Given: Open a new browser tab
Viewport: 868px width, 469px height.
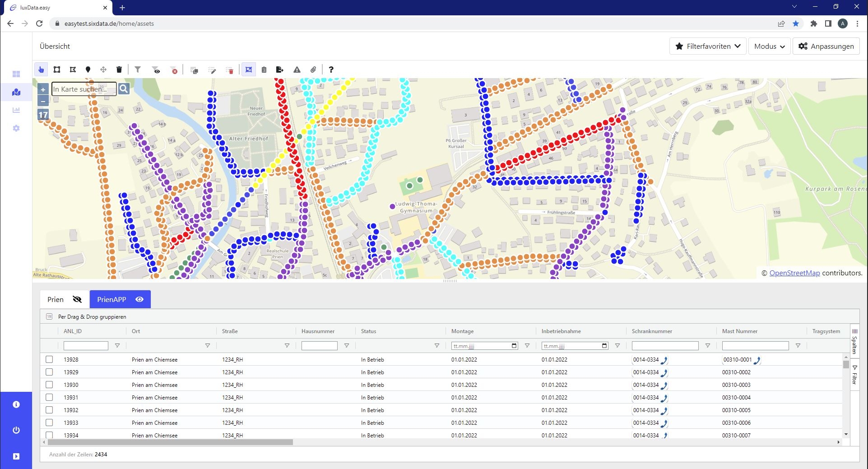Looking at the screenshot, I should (122, 8).
